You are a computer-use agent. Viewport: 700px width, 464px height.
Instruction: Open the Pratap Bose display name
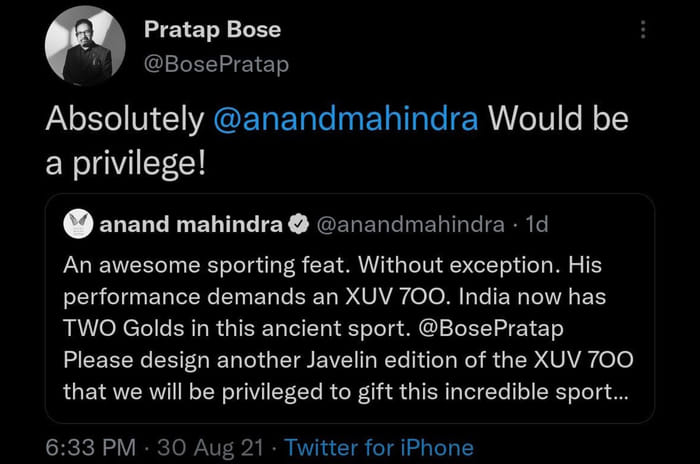point(212,30)
